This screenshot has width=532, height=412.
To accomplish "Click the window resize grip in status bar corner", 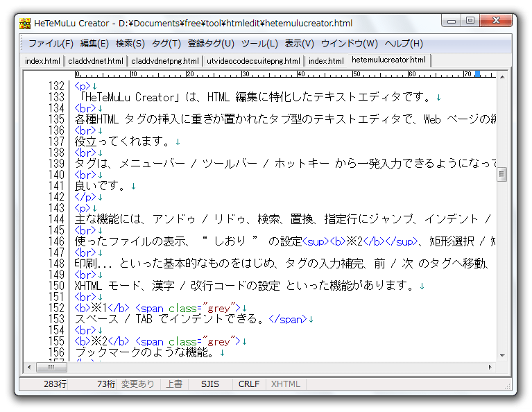I will pyautogui.click(x=507, y=386).
